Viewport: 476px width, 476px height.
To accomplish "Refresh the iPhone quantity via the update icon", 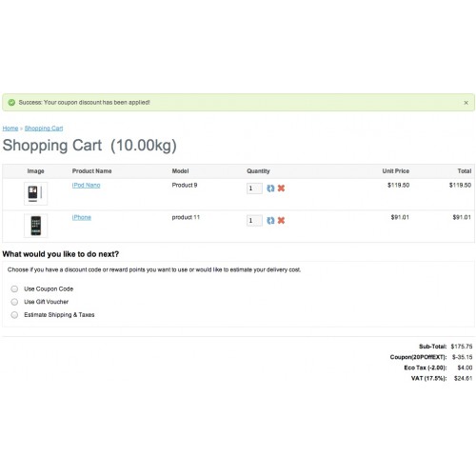I will point(270,221).
